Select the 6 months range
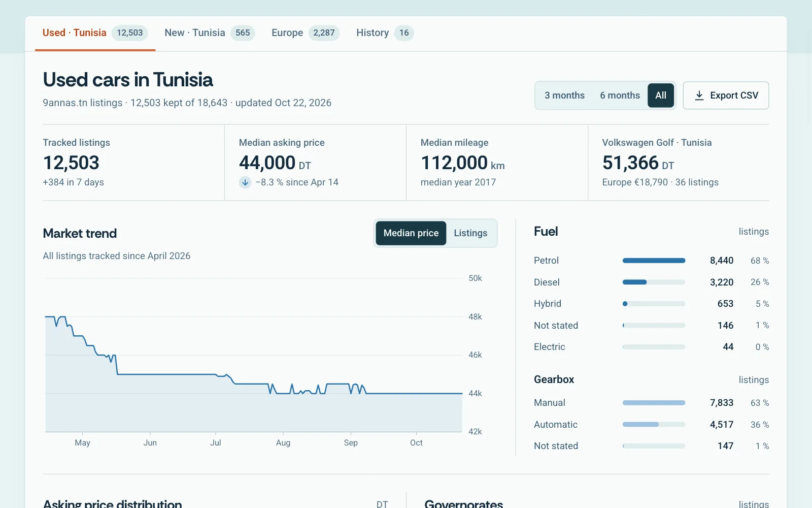Screen dimensions: 812x508 point(620,96)
